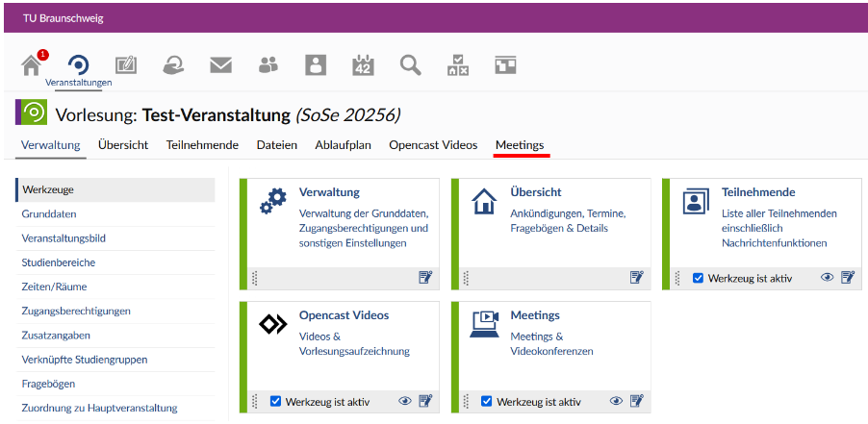Switch to the Opencast Videos tab
The image size is (868, 424).
[x=433, y=145]
